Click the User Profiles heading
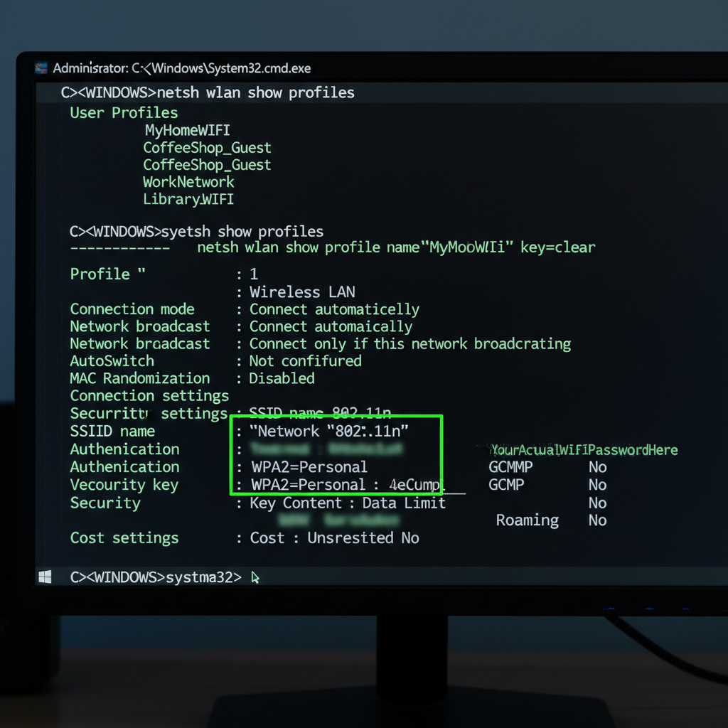 pyautogui.click(x=124, y=113)
